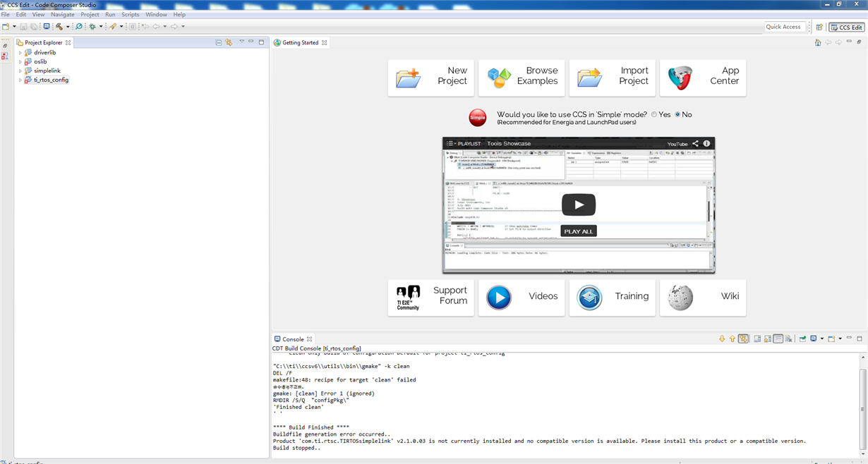Image resolution: width=868 pixels, height=464 pixels.
Task: Open the App Center
Action: tap(703, 78)
